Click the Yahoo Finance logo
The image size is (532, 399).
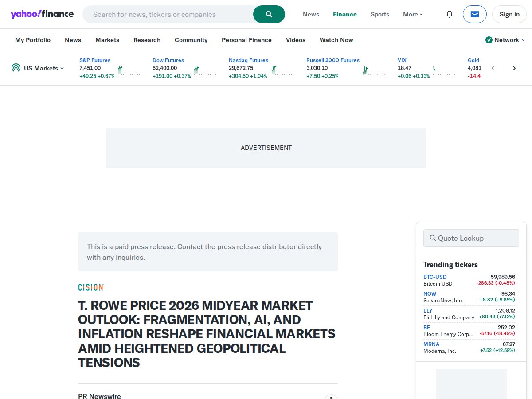42,14
